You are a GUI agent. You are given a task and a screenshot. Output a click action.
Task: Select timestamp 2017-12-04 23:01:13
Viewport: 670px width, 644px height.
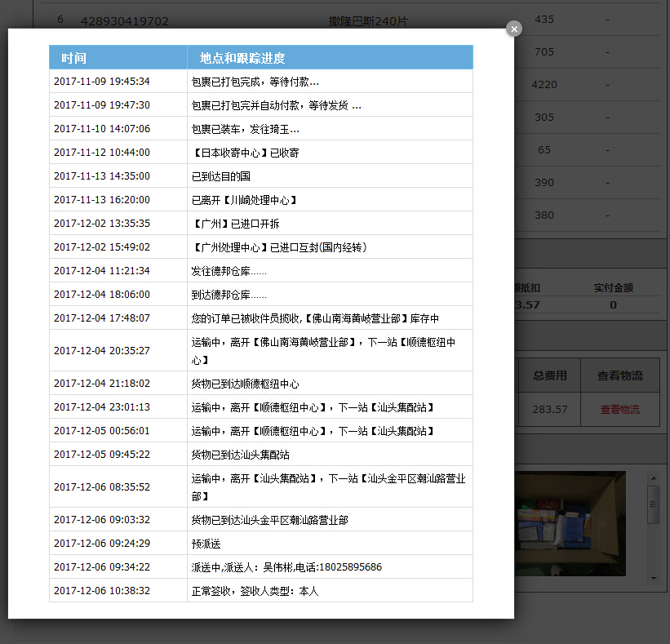click(102, 406)
